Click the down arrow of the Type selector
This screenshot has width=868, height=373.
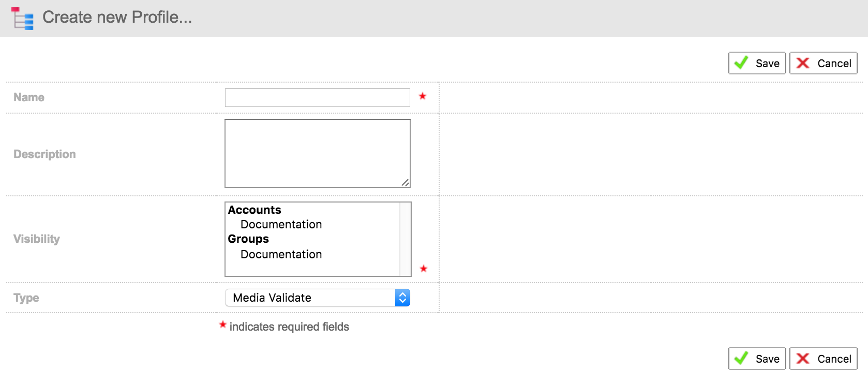point(402,301)
